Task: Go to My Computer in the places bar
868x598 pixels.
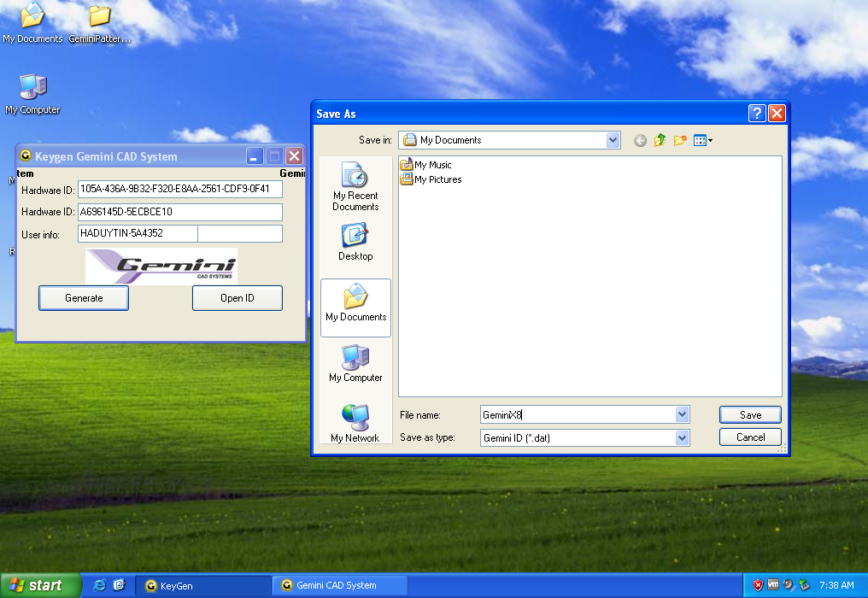Action: [355, 363]
